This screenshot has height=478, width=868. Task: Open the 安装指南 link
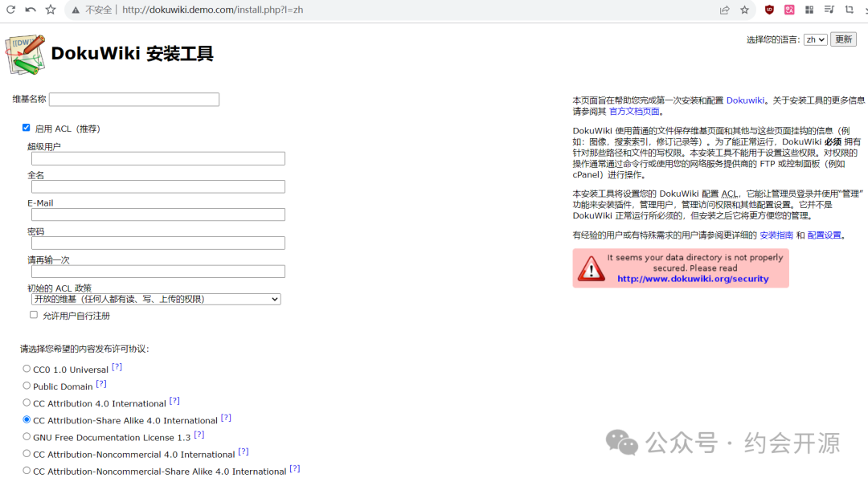click(776, 235)
